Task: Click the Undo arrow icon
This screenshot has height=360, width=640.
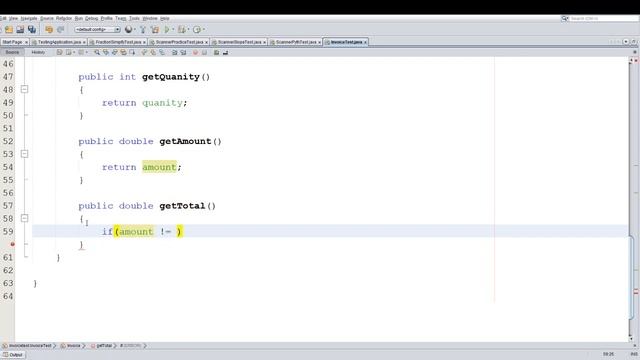Action: tap(49, 29)
